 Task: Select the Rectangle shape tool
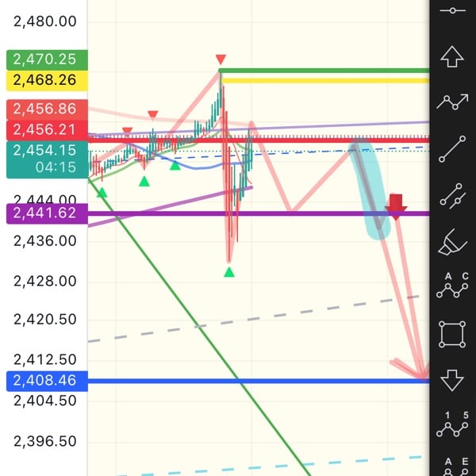(x=452, y=333)
